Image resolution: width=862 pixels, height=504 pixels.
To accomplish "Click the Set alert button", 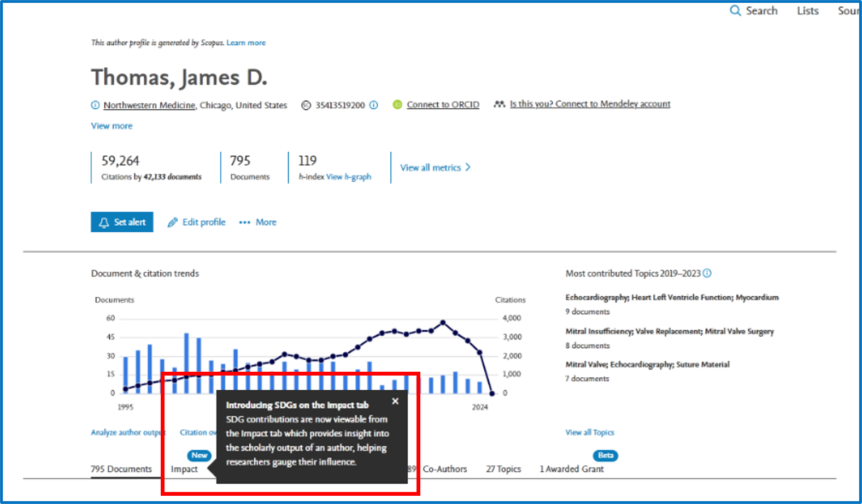I will pos(122,222).
